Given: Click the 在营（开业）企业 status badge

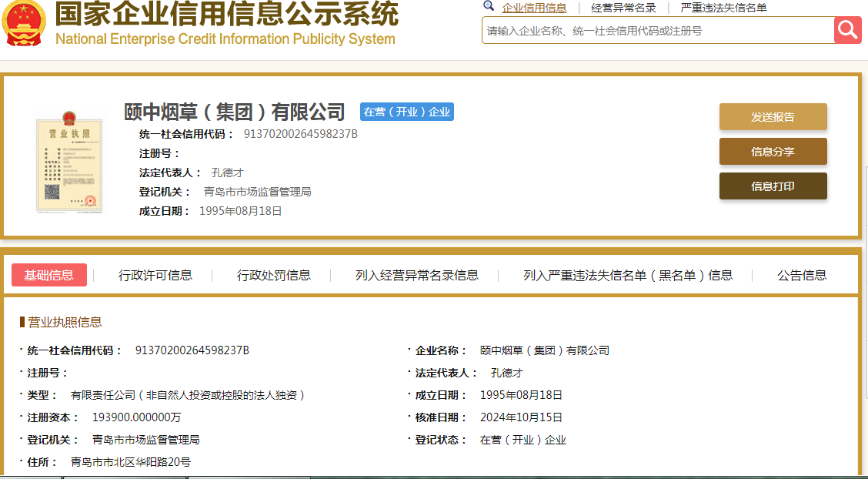Looking at the screenshot, I should click(407, 112).
